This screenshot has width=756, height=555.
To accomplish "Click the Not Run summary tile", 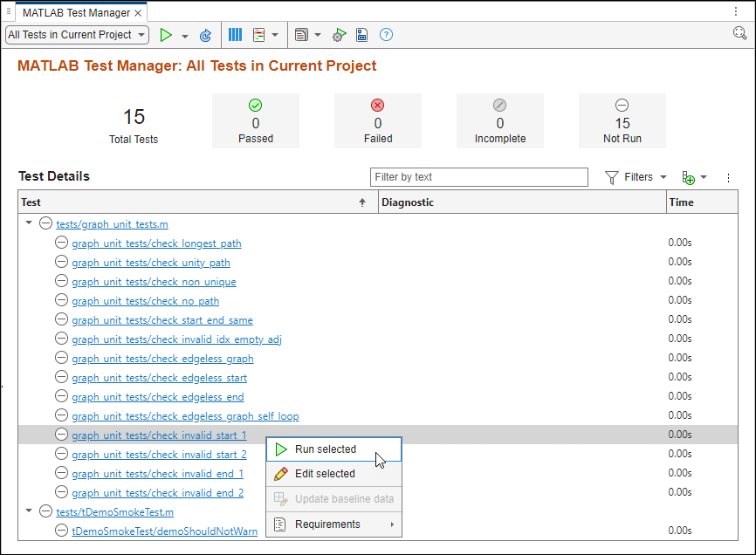I will 622,121.
